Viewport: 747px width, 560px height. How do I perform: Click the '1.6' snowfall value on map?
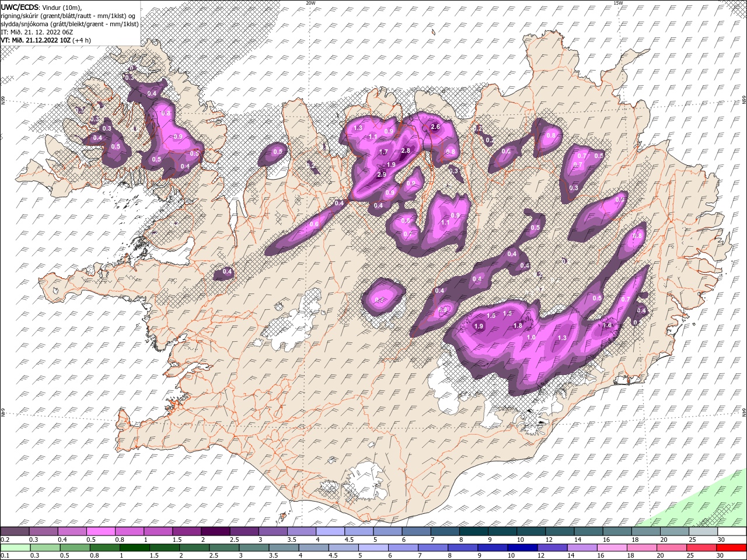[607, 325]
